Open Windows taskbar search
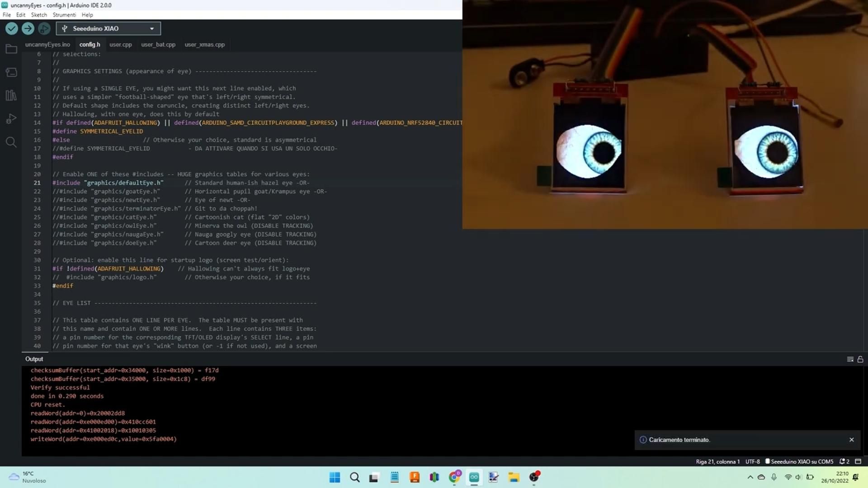The image size is (868, 488). pyautogui.click(x=355, y=477)
